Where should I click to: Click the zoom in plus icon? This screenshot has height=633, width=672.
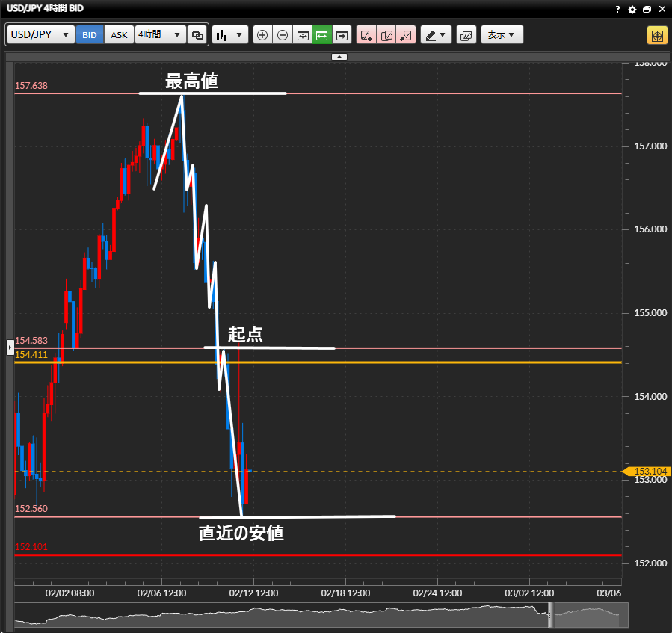coord(262,35)
